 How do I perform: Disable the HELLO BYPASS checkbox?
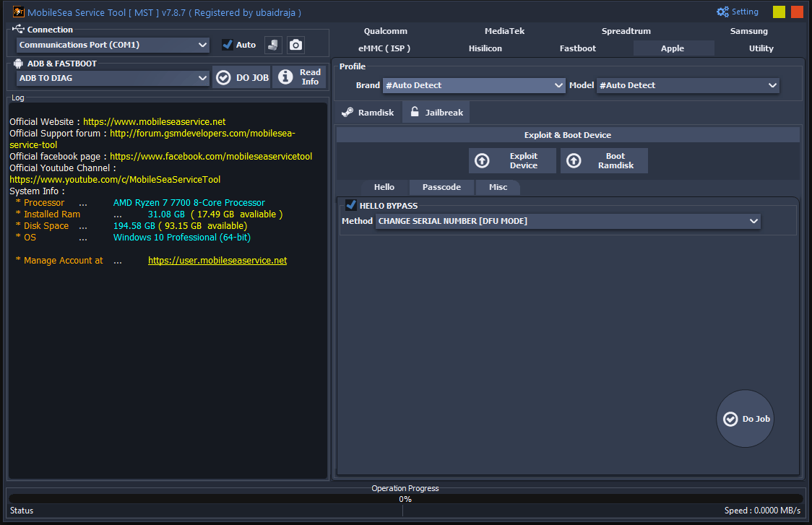351,204
